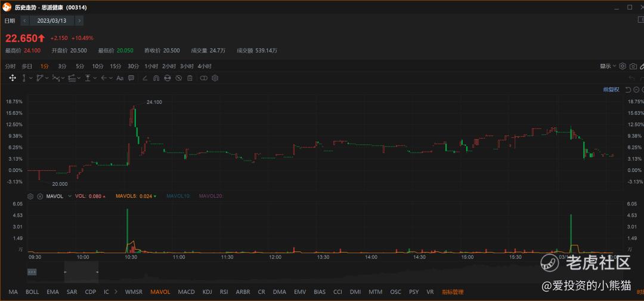Open drawing toolbar settings gear
This screenshot has height=301, width=644.
click(215, 78)
